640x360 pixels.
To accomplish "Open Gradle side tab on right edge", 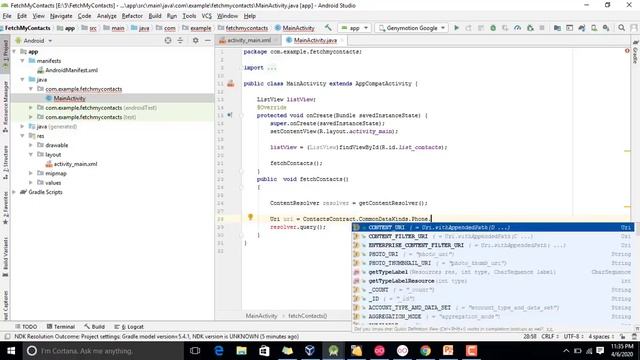I will 635,52.
